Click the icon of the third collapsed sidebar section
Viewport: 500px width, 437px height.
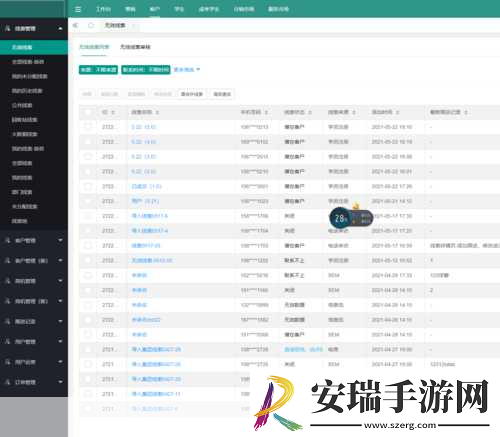pos(7,281)
